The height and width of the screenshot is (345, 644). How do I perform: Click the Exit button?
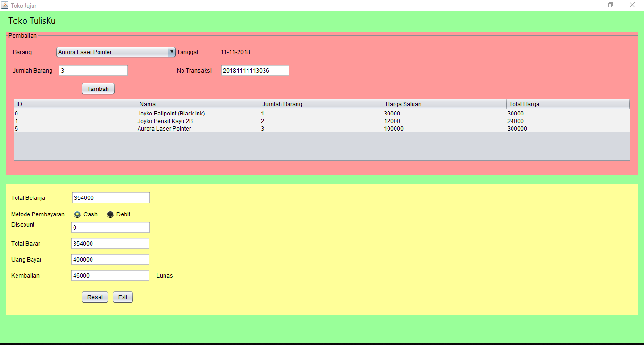(x=123, y=297)
